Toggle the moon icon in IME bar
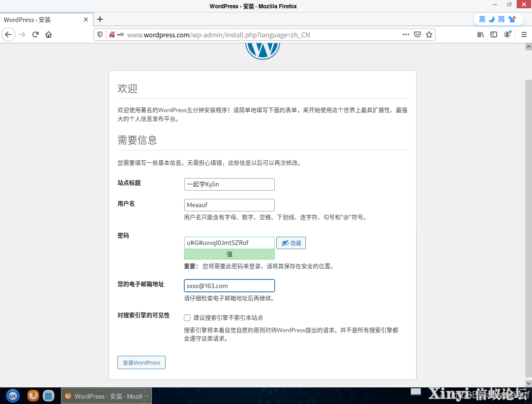532x404 pixels. 492,19
